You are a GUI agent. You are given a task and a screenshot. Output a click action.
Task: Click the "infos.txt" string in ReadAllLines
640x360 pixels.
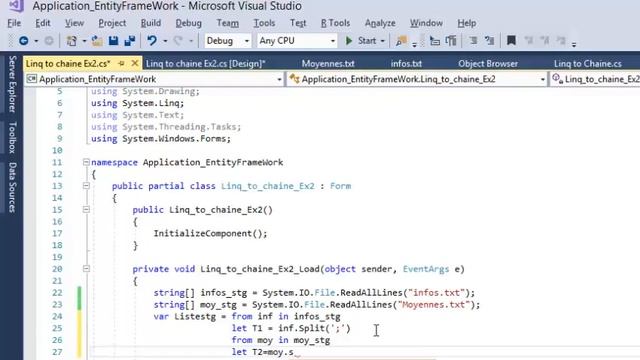click(436, 292)
